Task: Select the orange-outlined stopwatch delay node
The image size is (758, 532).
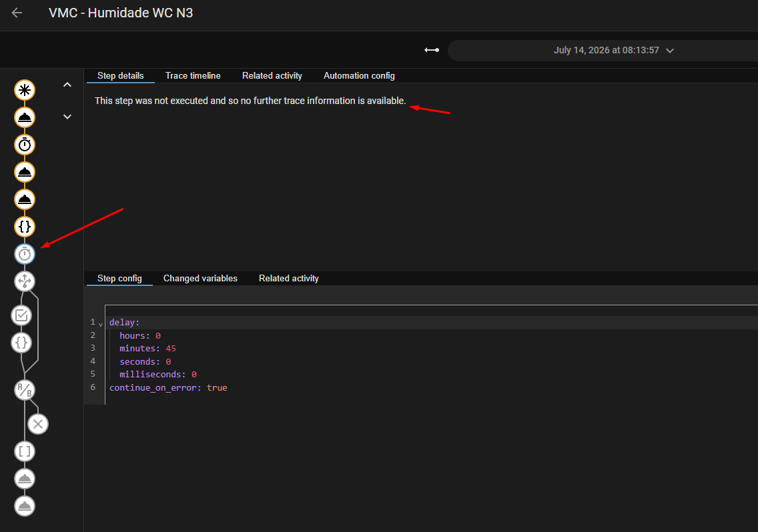Action: tap(25, 145)
